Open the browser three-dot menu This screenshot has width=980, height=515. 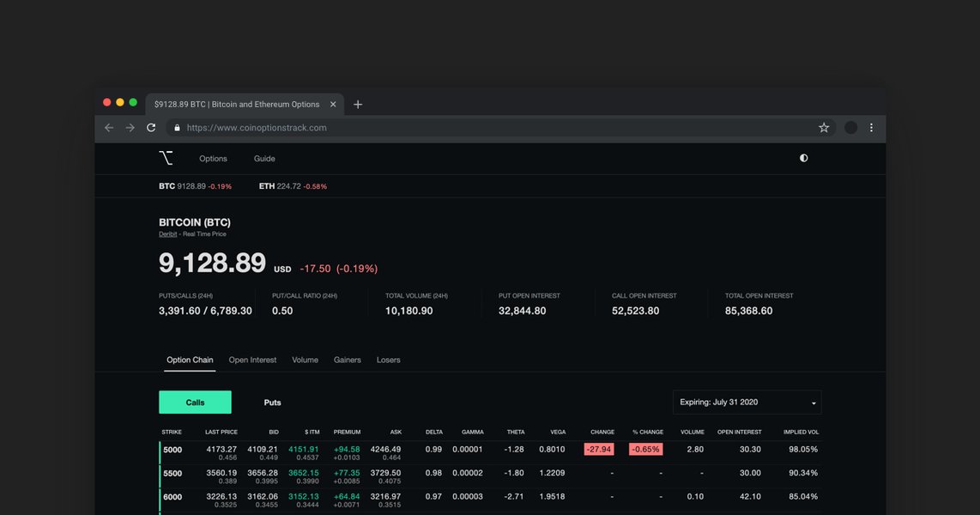point(871,128)
